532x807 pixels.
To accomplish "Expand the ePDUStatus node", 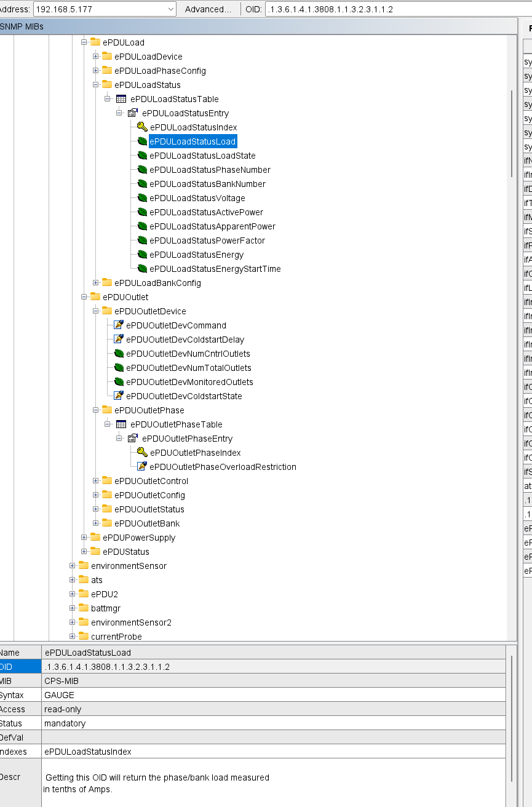I will point(84,552).
